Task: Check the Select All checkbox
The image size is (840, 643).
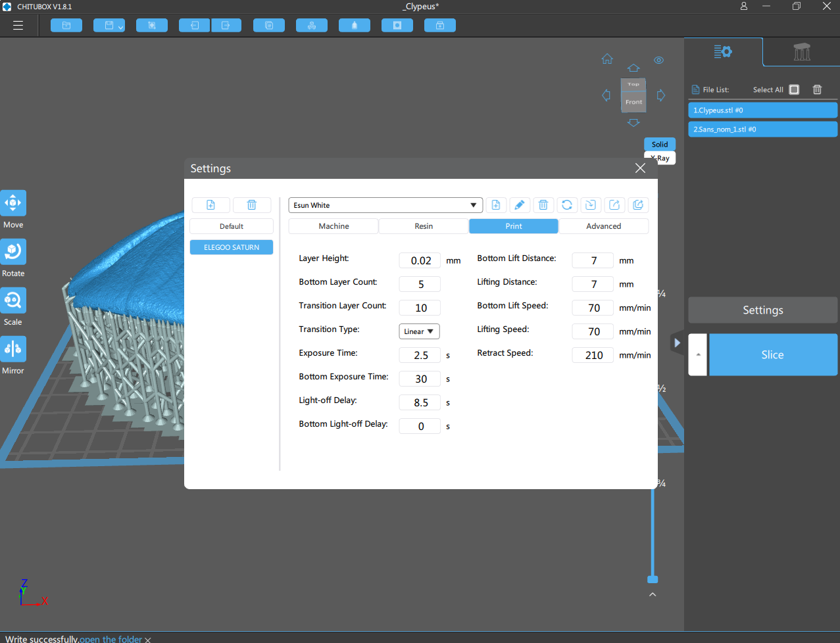Action: [794, 89]
